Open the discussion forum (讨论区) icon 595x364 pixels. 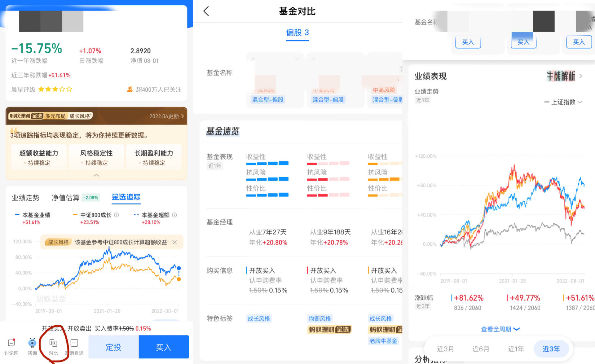tap(11, 346)
